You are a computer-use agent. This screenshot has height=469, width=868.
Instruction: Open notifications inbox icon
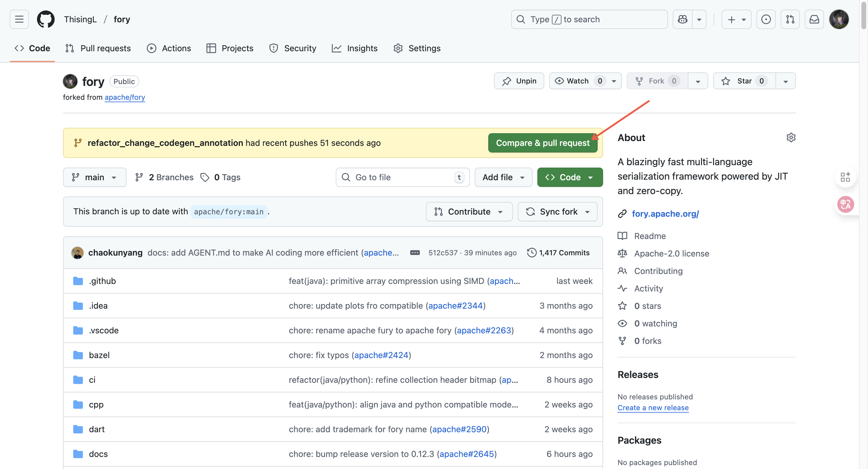(x=814, y=19)
